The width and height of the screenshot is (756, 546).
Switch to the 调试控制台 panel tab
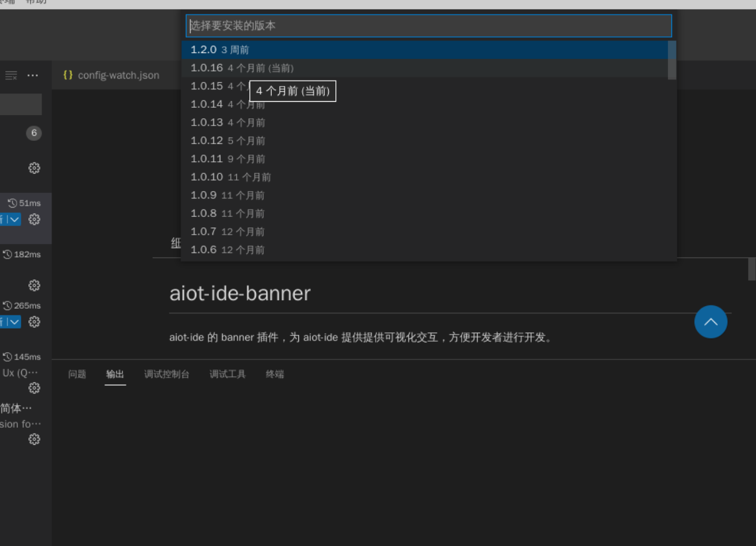pyautogui.click(x=167, y=374)
